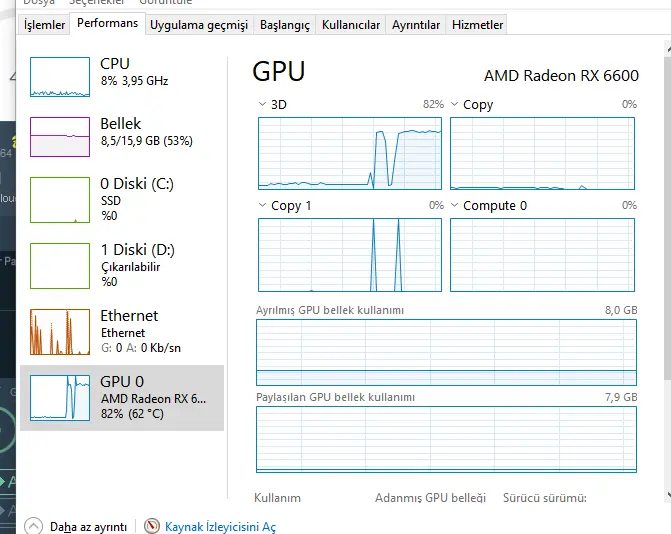Select the CPU mini graph thumbnail
Screen dimensions: 671x534
60,77
